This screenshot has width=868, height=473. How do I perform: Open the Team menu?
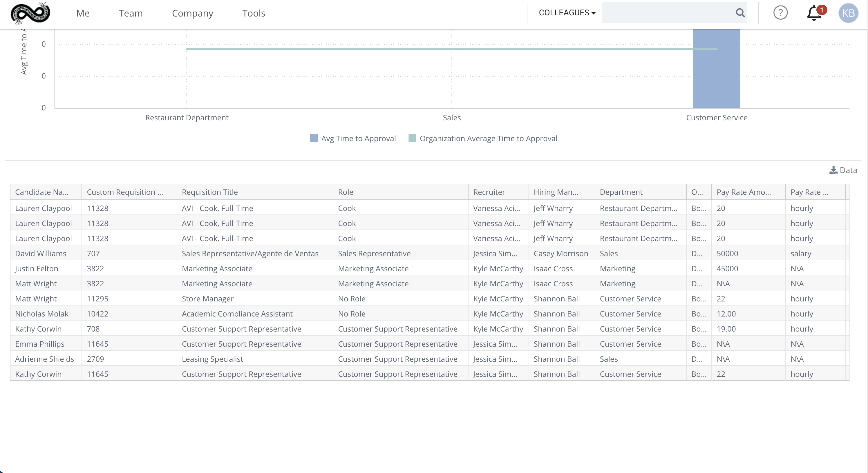point(131,13)
